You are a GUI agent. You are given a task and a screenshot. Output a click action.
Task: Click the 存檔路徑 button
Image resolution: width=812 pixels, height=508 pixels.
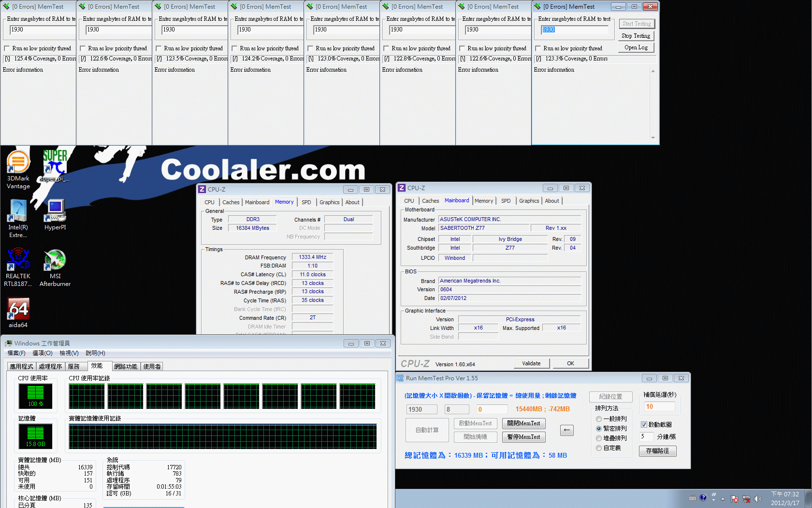tap(657, 451)
